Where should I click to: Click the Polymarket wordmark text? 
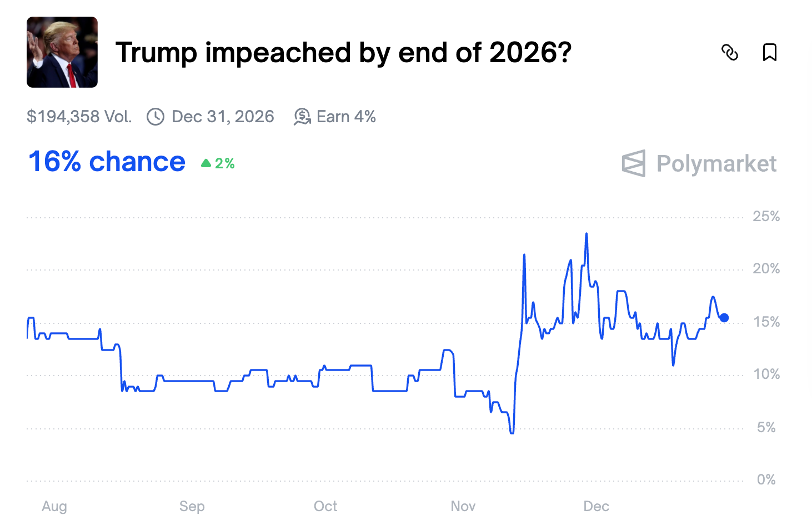[716, 164]
